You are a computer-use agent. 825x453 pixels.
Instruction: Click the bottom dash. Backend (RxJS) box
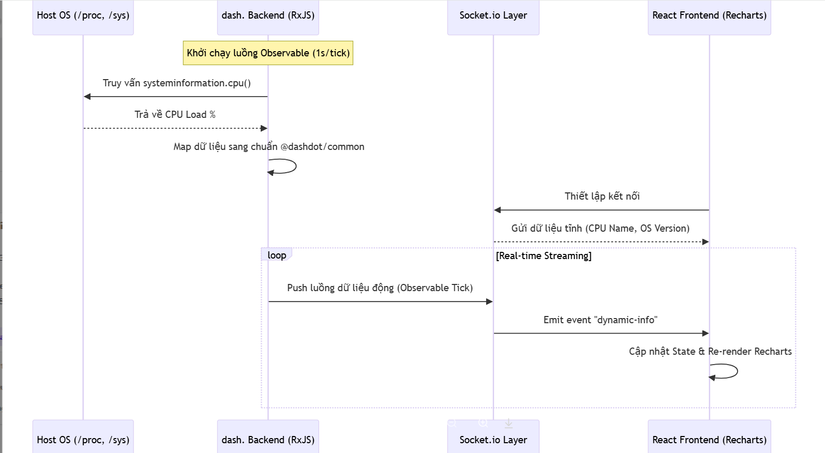click(x=267, y=438)
